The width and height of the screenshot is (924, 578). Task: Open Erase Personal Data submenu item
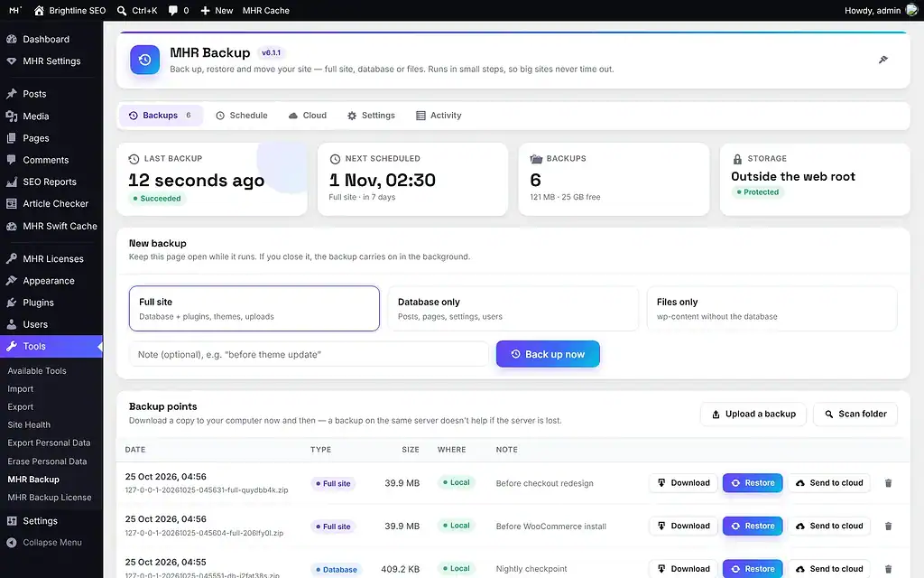click(x=47, y=461)
